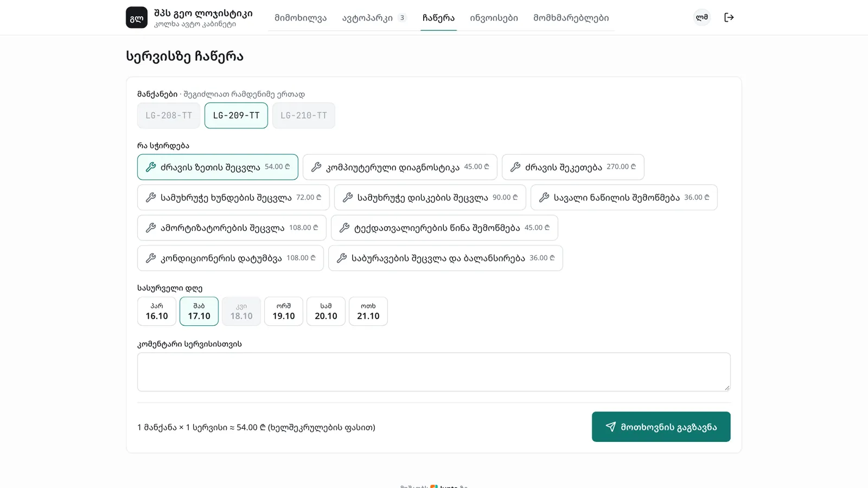Click the კომენტარი სერვისისთვის label
Image resolution: width=868 pixels, height=488 pixels.
(x=189, y=344)
